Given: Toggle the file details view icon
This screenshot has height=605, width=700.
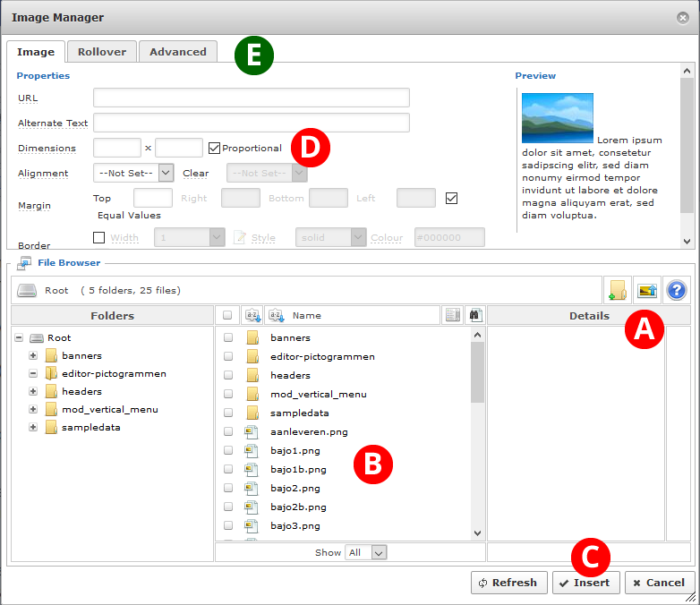Looking at the screenshot, I should 452,315.
